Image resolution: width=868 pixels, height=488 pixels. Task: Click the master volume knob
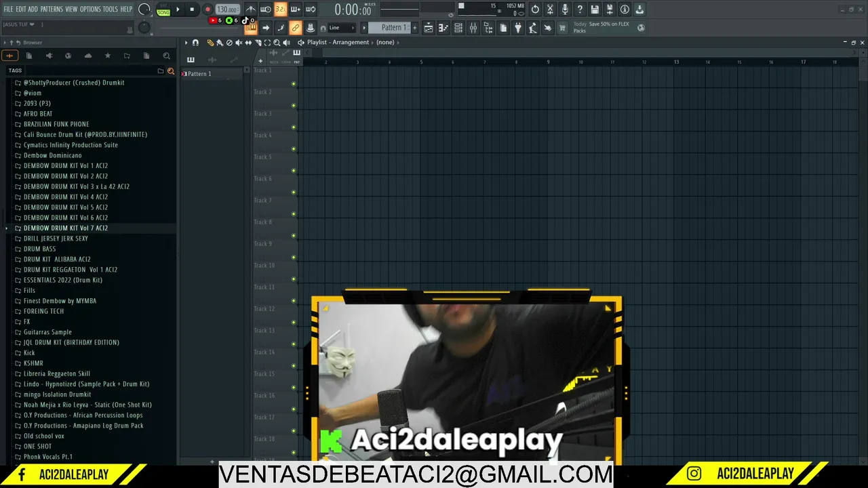144,9
